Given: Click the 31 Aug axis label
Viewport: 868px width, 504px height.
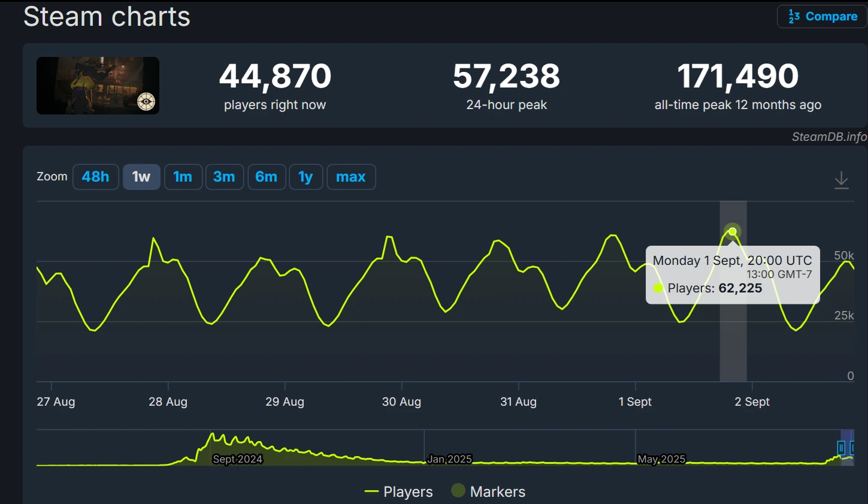Looking at the screenshot, I should pos(518,402).
